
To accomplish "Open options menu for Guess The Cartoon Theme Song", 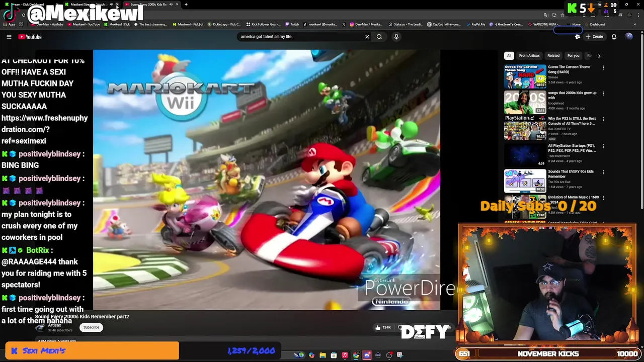I will [x=603, y=67].
